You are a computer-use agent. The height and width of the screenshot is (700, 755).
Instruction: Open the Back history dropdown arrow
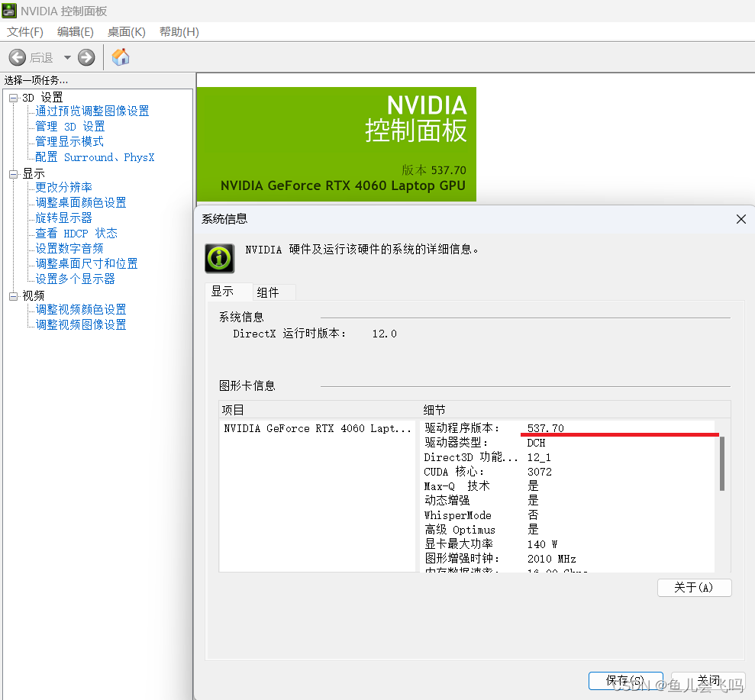click(67, 58)
